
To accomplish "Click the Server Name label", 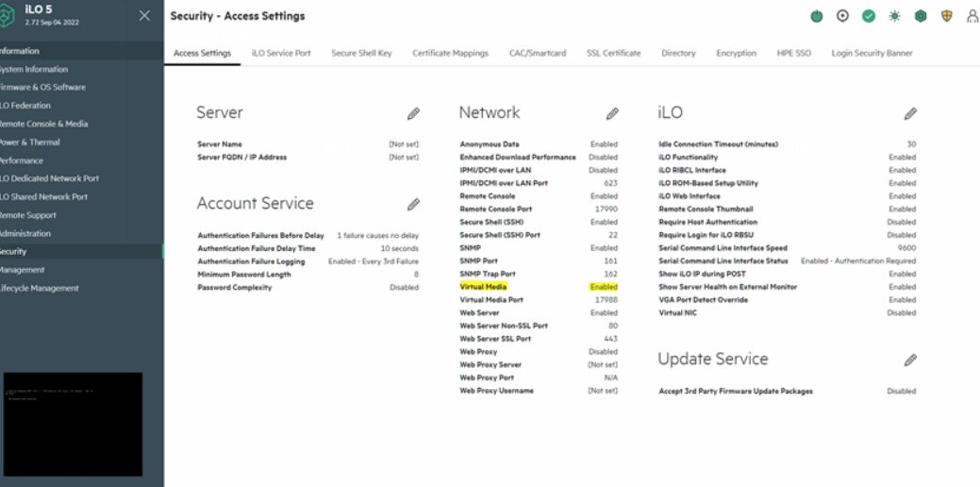I will pyautogui.click(x=220, y=144).
